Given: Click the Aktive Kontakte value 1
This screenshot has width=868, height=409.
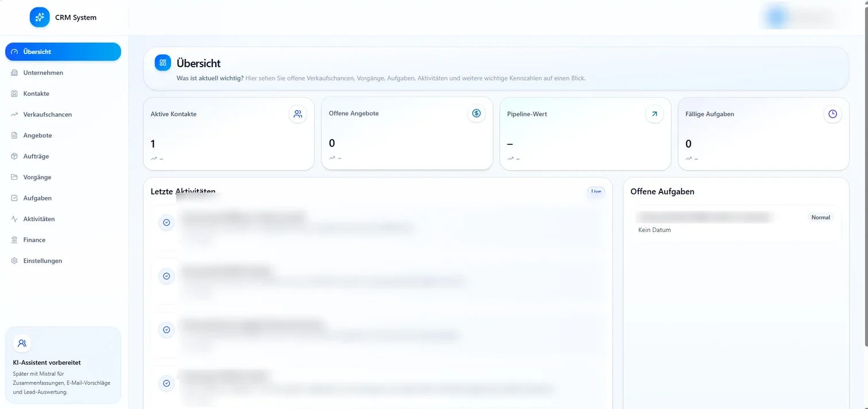Looking at the screenshot, I should tap(153, 144).
